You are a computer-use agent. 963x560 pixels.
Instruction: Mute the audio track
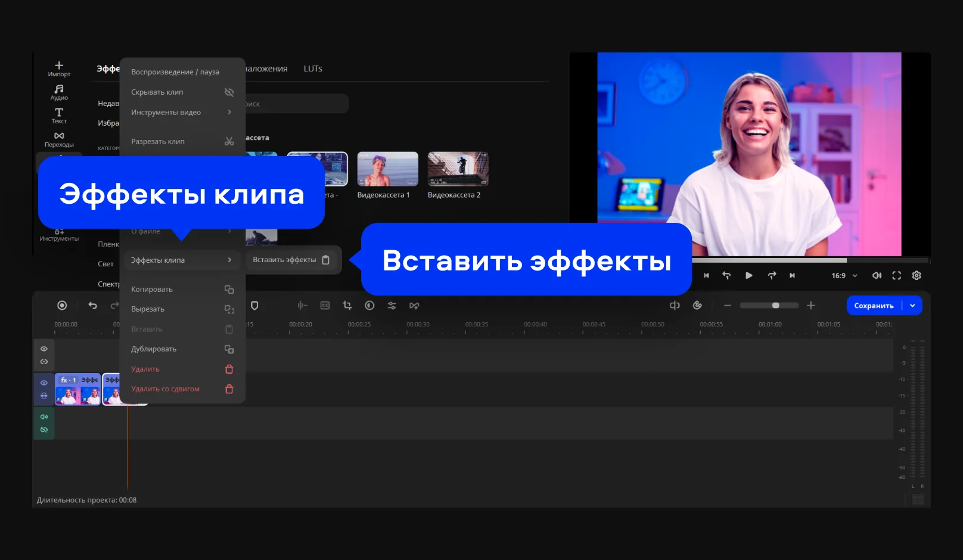click(x=44, y=417)
